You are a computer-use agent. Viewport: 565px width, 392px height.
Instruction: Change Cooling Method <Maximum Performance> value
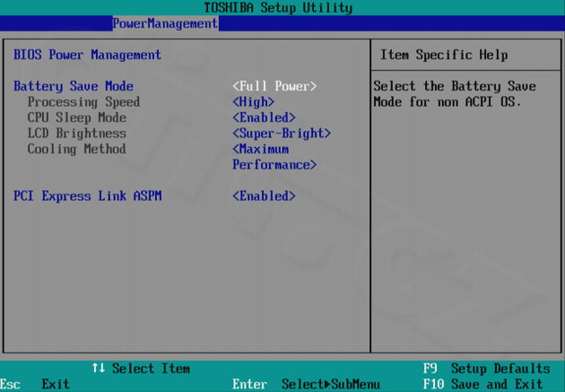pos(274,157)
